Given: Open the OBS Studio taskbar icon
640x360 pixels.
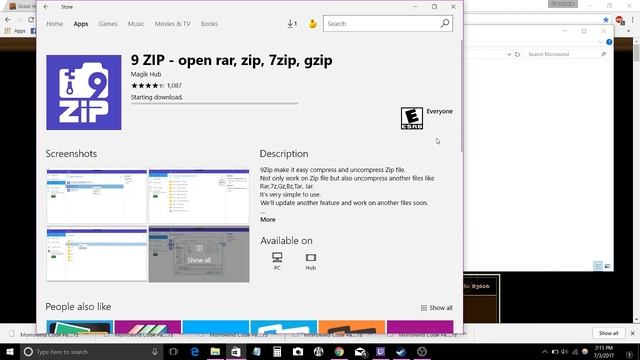Looking at the screenshot, I should (422, 352).
